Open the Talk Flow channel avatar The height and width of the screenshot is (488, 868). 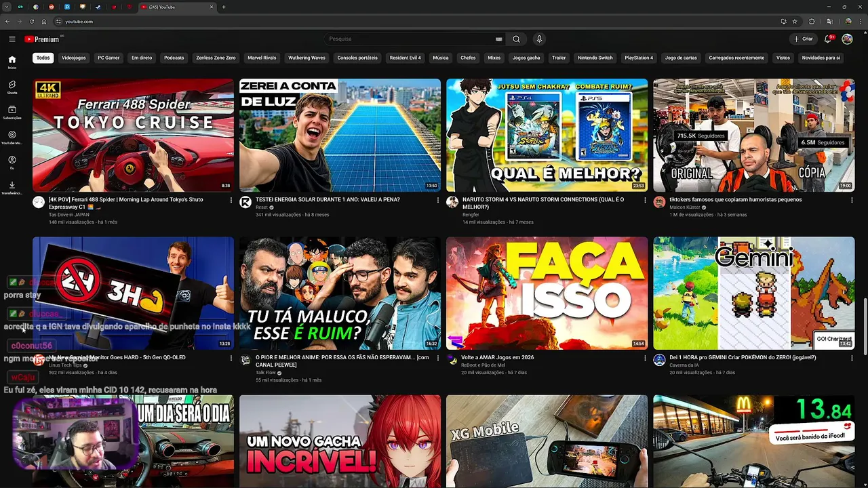[x=245, y=360]
